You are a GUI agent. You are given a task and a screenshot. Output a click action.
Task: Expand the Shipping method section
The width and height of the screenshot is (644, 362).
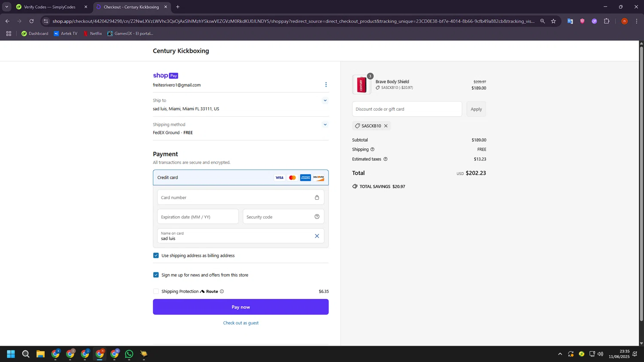pos(325,124)
